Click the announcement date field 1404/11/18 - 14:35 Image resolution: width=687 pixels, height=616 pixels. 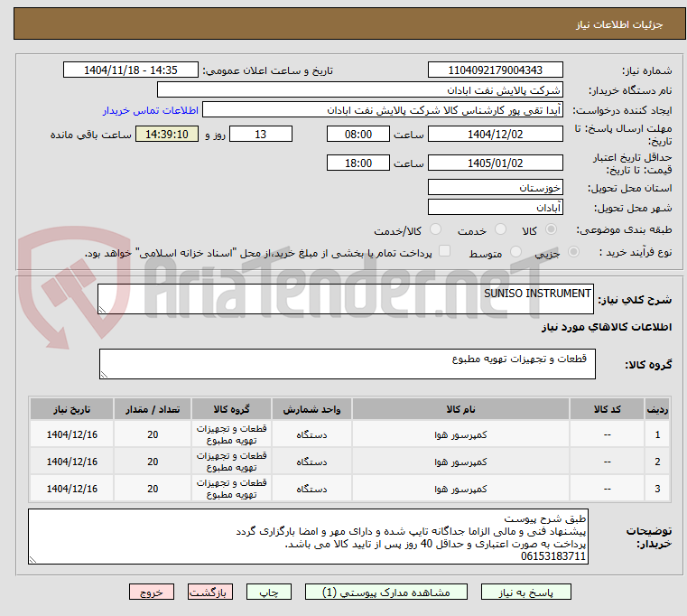(x=131, y=70)
